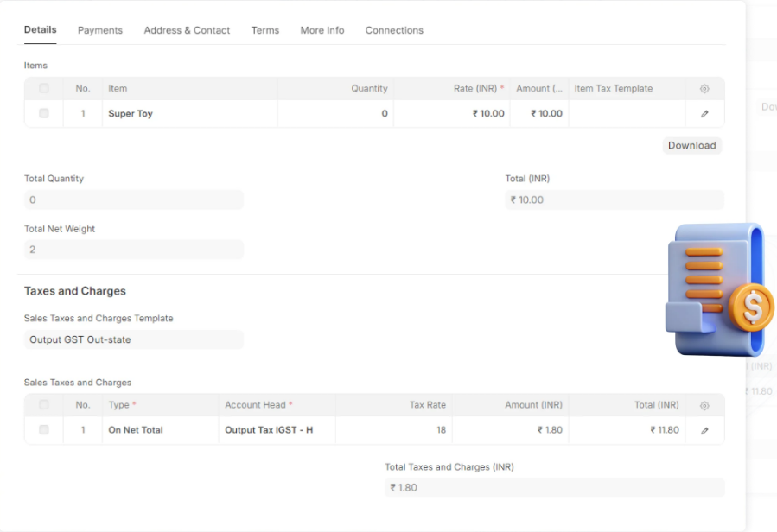Screen dimensions: 777x532
Task: Edit the Super Toy row with pencil icon
Action: 704,114
